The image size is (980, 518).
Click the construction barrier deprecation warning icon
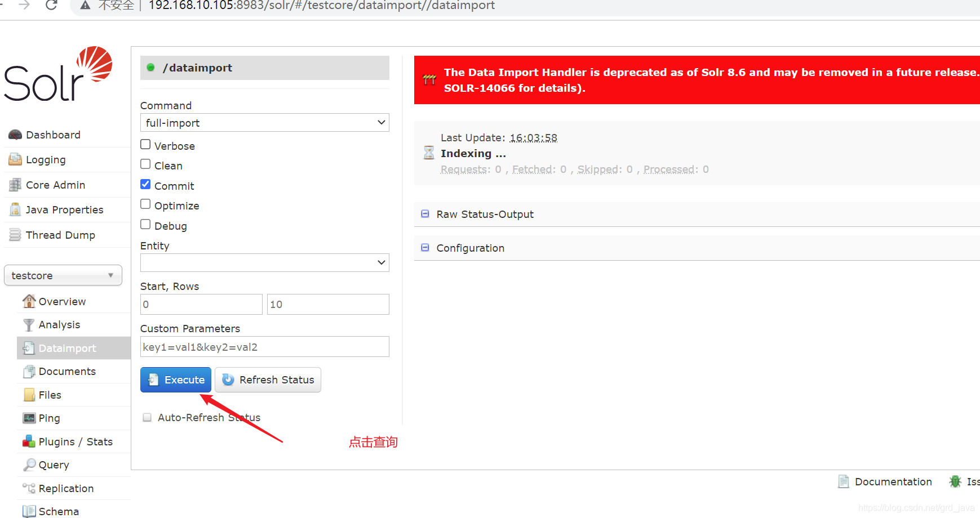coord(429,79)
